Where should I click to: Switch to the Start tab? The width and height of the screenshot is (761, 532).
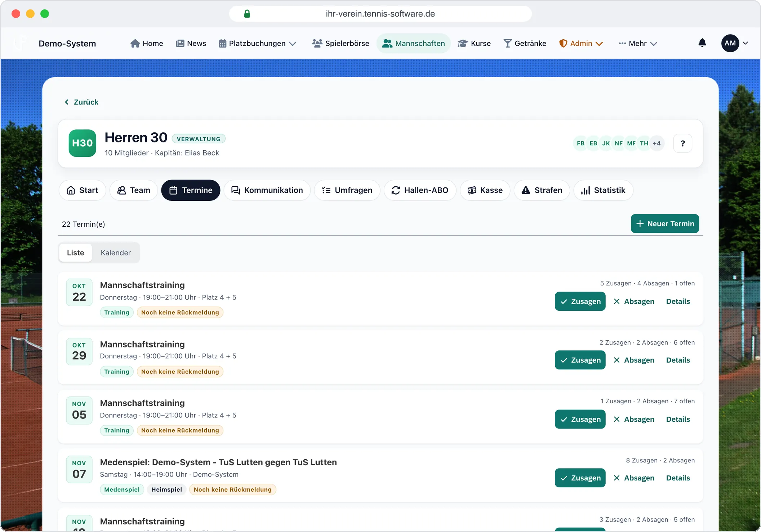pos(82,190)
